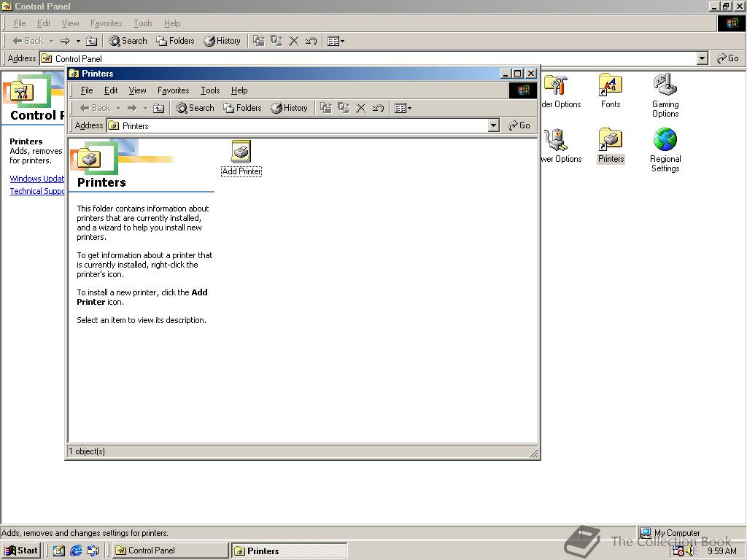This screenshot has height=560, width=747.
Task: Open Views dropdown in Printers toolbar
Action: [403, 108]
